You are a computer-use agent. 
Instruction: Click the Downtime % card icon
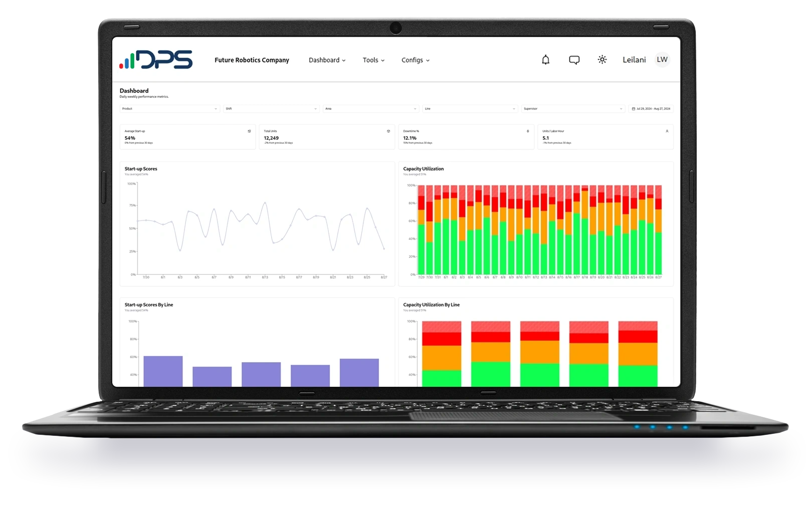pos(528,131)
